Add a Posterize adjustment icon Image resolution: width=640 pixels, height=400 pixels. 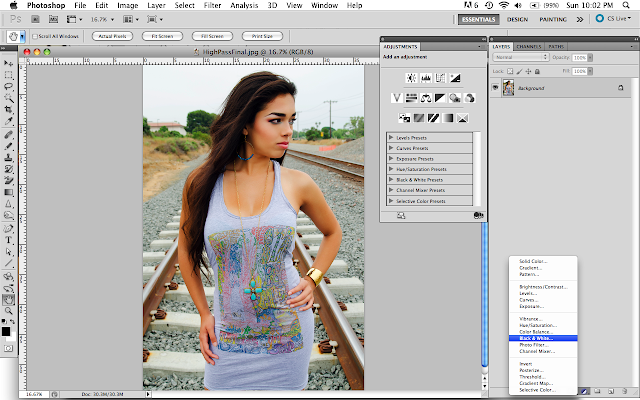pos(419,118)
